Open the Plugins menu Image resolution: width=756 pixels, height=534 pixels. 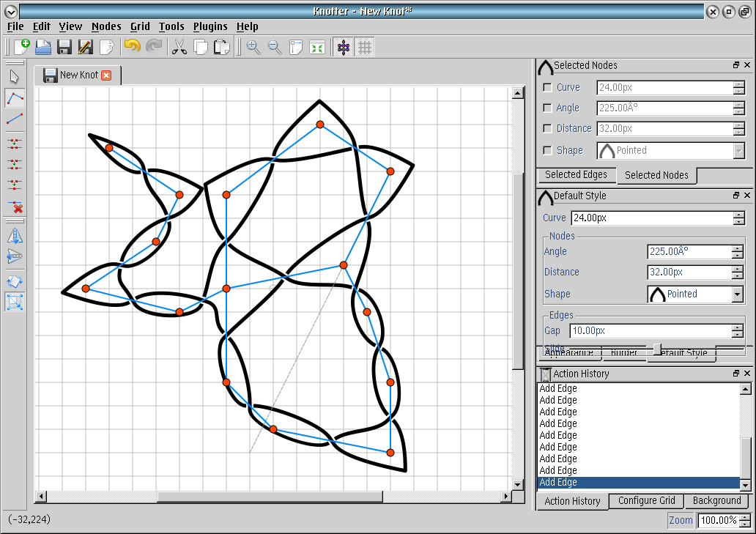tap(210, 26)
